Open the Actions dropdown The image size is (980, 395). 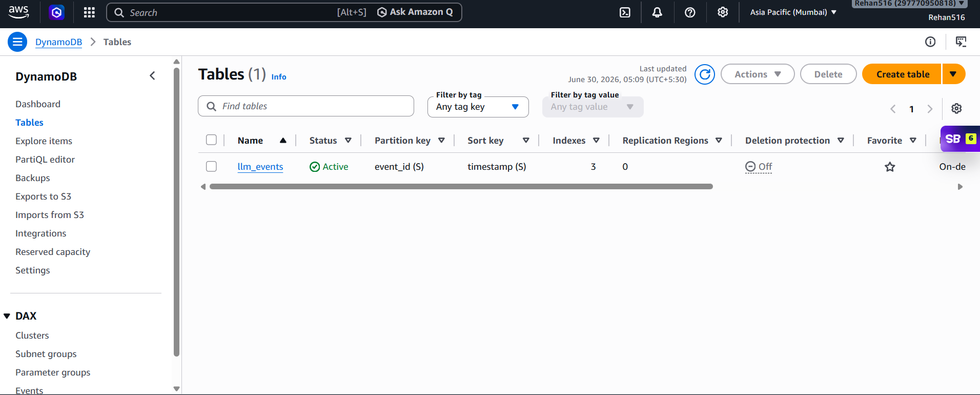point(758,74)
